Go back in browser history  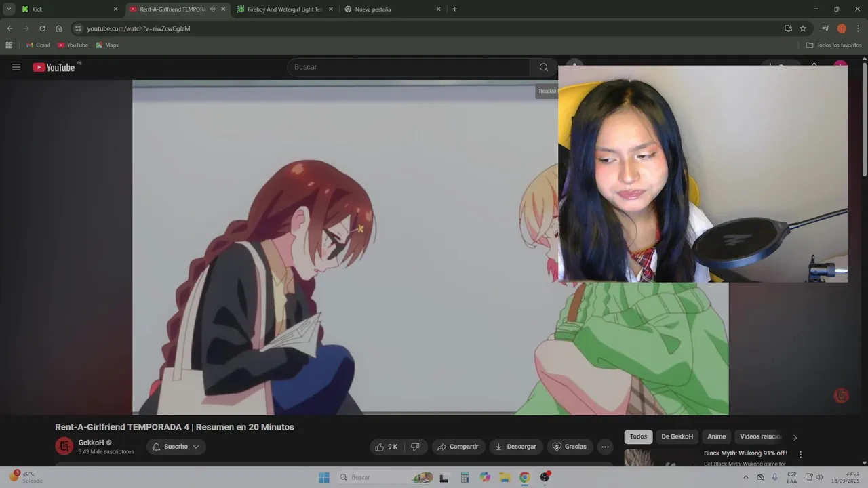tap(9, 28)
